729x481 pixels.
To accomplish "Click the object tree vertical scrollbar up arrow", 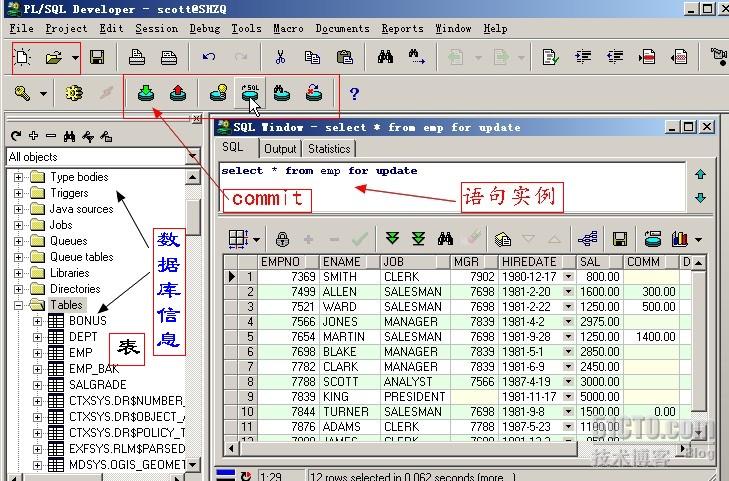I will coord(193,177).
